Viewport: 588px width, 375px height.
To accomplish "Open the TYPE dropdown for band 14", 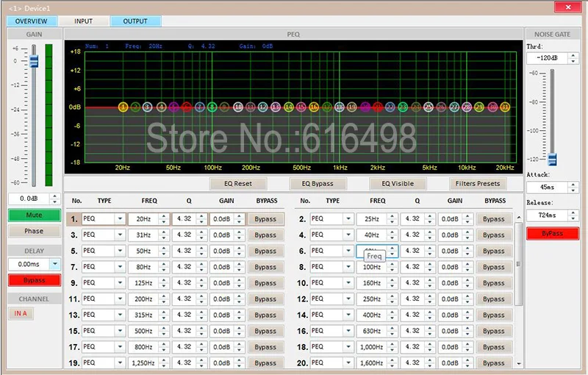I will [348, 315].
